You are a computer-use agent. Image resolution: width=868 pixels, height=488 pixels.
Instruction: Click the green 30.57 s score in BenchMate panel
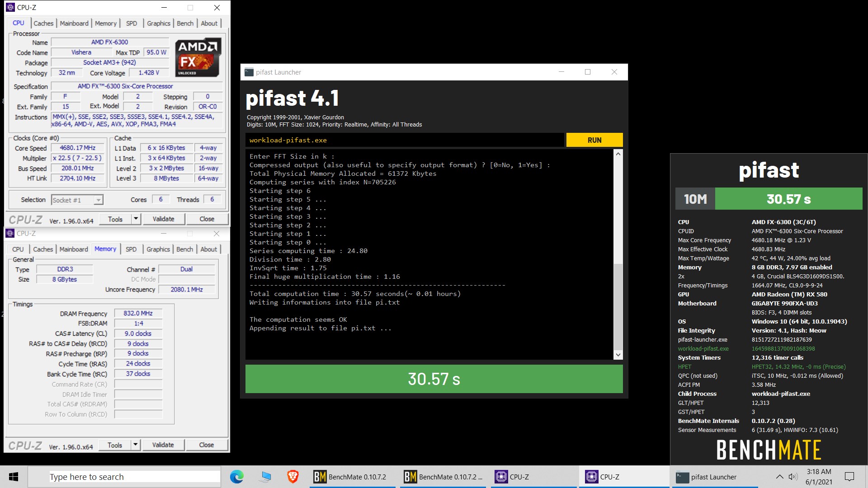[x=789, y=199]
